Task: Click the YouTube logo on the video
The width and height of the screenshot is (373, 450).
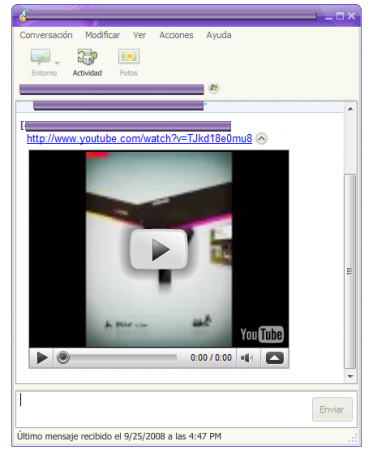Action: [262, 334]
